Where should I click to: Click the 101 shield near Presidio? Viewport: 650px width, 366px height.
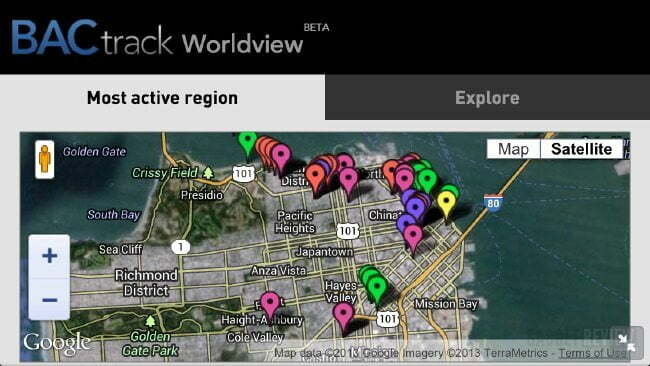pyautogui.click(x=243, y=174)
